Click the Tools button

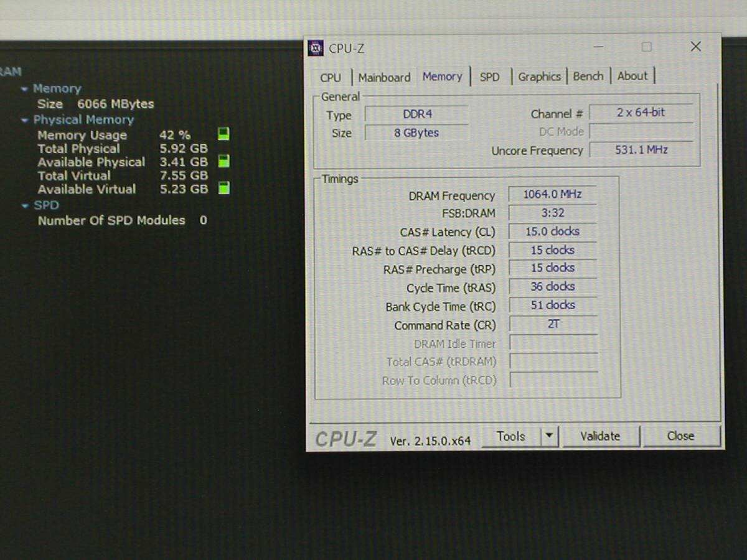511,436
